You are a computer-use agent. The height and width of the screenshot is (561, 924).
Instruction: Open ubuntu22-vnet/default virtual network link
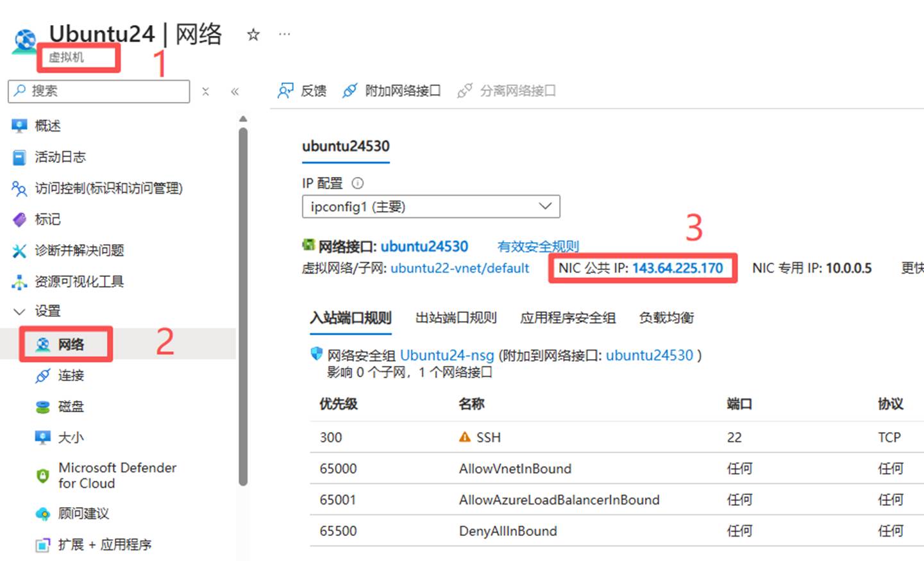pos(460,268)
